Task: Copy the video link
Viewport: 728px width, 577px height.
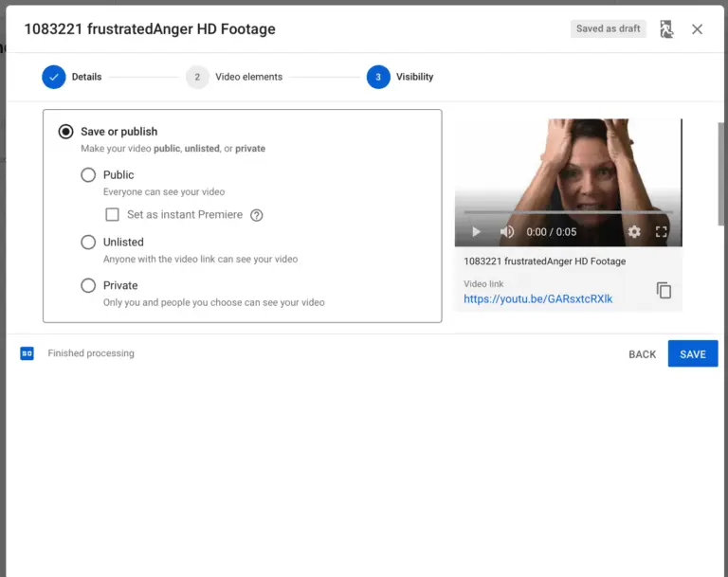Action: (x=664, y=291)
